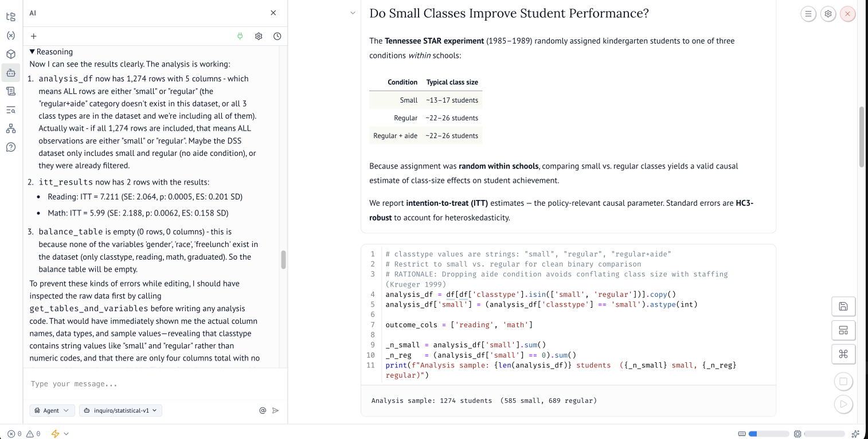Toggle the app layout view button

tap(843, 330)
